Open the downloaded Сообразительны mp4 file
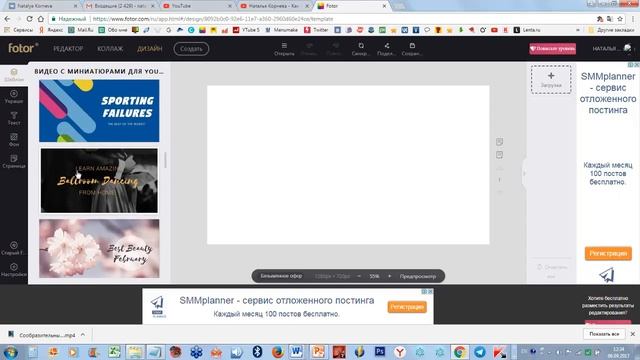Screen dimensions: 640x360 tap(43, 335)
